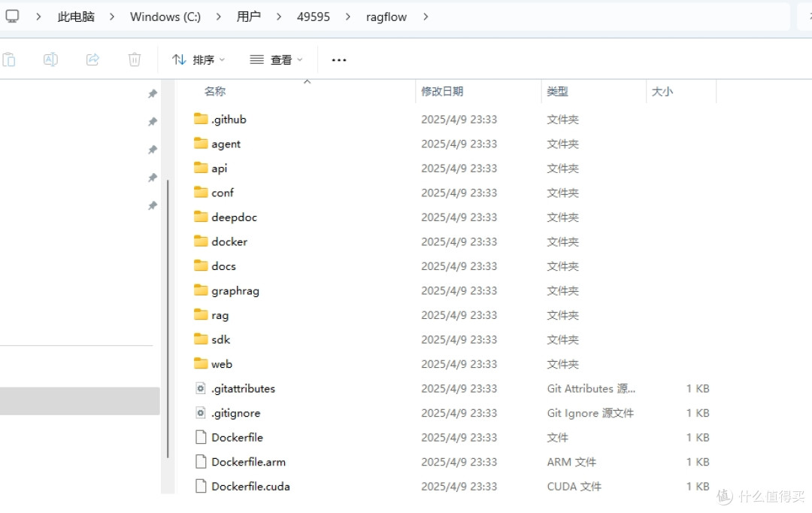Click the graphrag folder icon
Viewport: 812px width, 513px height.
coord(201,290)
